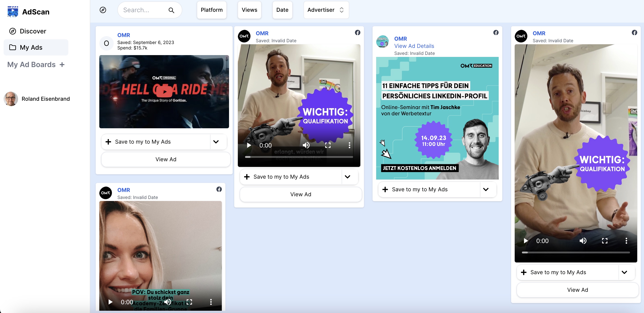Expand save options on Hell of a Ride card

point(216,142)
